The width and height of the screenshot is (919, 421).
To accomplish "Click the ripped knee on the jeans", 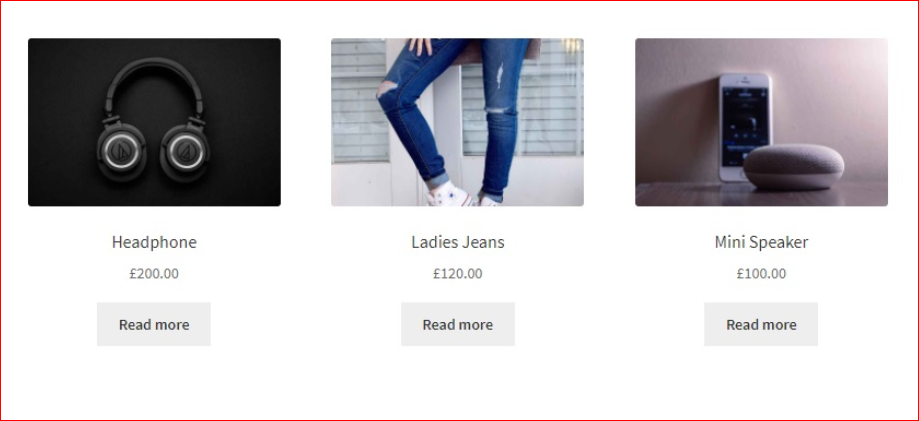I will pos(387,89).
